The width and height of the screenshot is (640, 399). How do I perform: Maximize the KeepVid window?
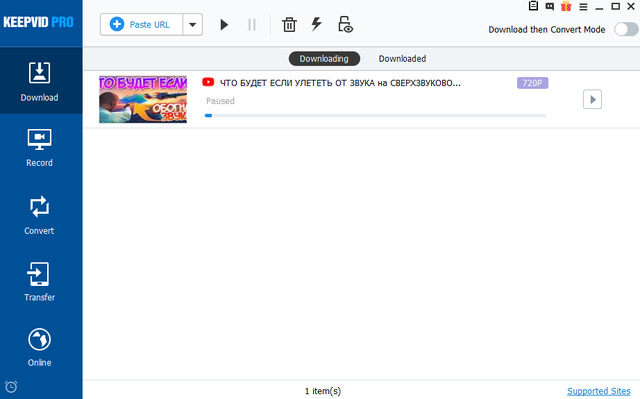(616, 7)
